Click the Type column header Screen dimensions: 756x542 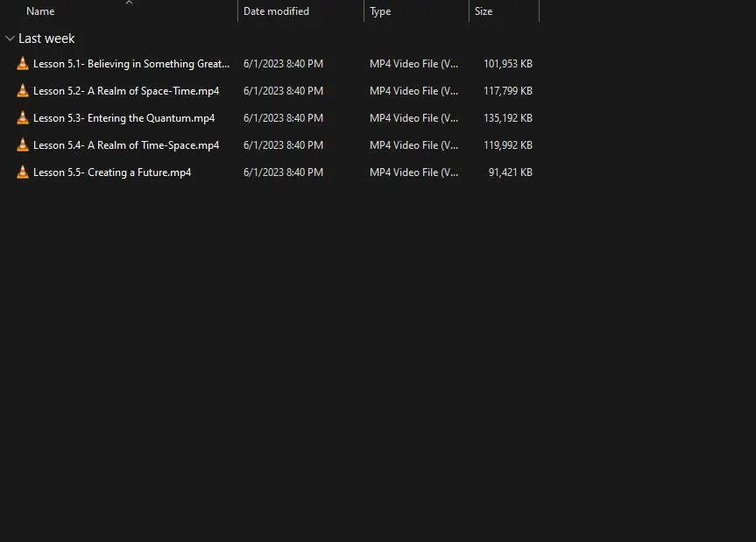click(x=380, y=11)
